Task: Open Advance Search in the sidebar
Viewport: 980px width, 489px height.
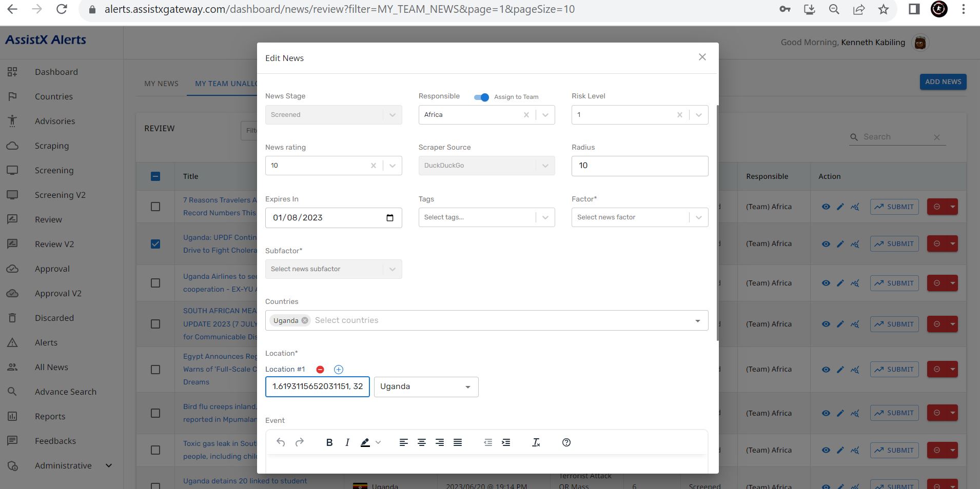Action: [65, 392]
